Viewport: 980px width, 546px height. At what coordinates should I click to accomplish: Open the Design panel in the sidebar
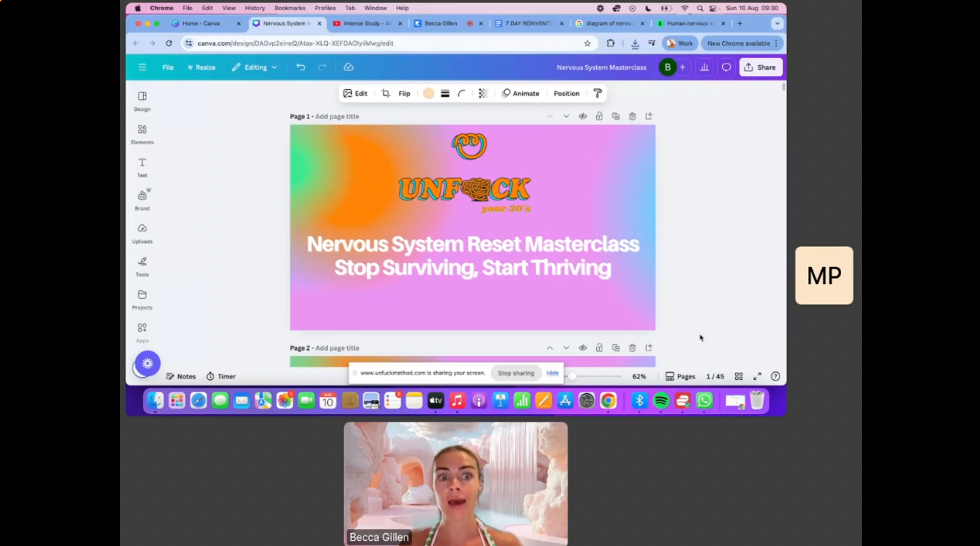[142, 101]
